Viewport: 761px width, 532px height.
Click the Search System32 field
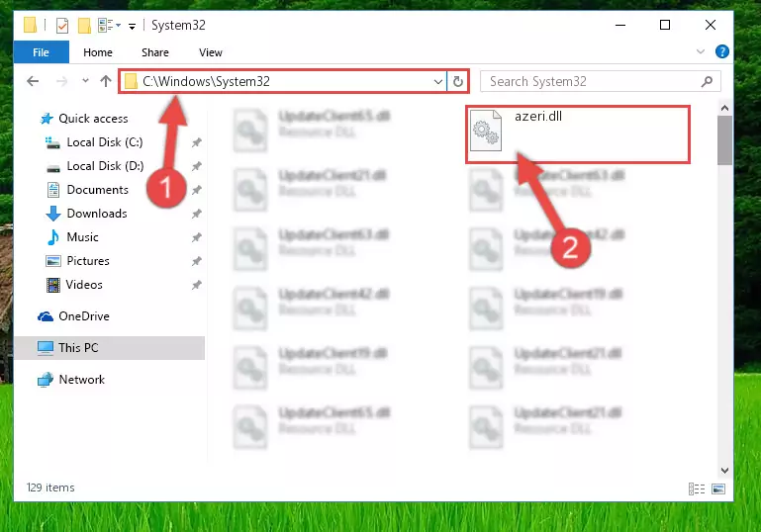[601, 81]
